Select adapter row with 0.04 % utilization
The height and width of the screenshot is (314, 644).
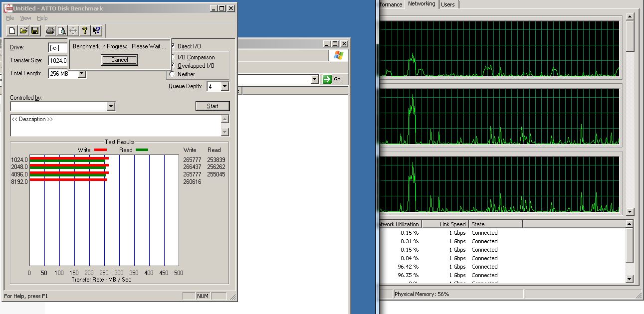(x=502, y=258)
